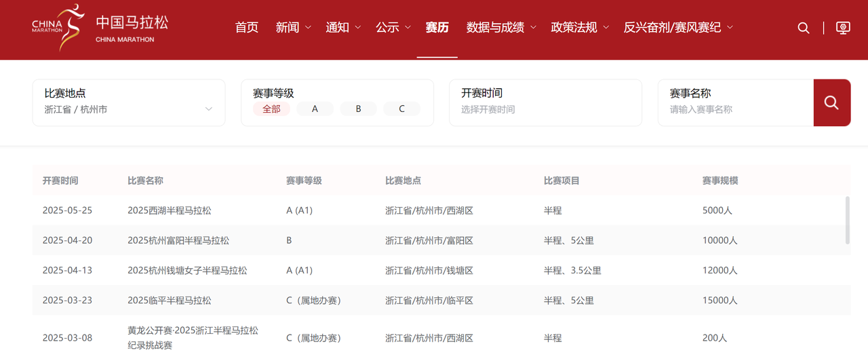The height and width of the screenshot is (359, 868).
Task: Click the 5000人 scale cell
Action: pos(717,210)
